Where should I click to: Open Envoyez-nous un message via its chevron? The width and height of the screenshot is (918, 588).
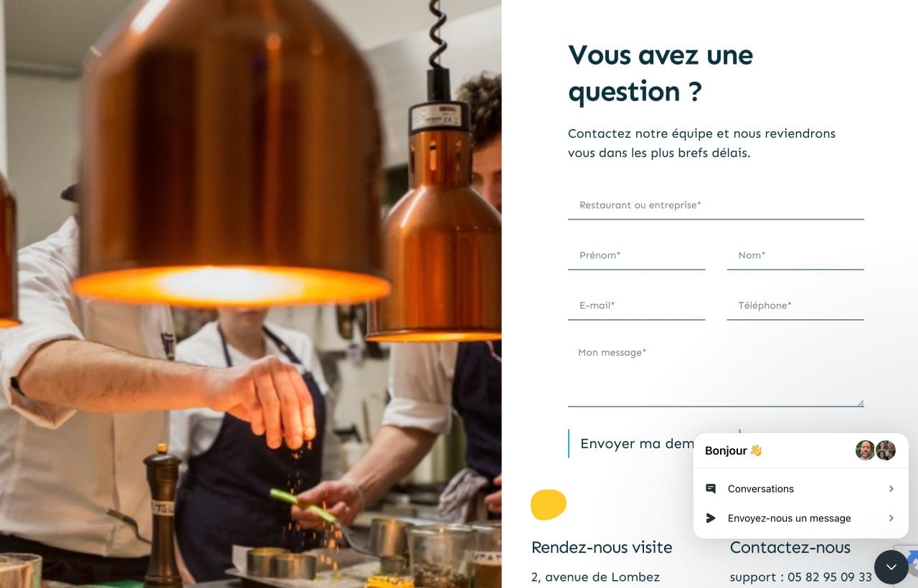point(891,518)
